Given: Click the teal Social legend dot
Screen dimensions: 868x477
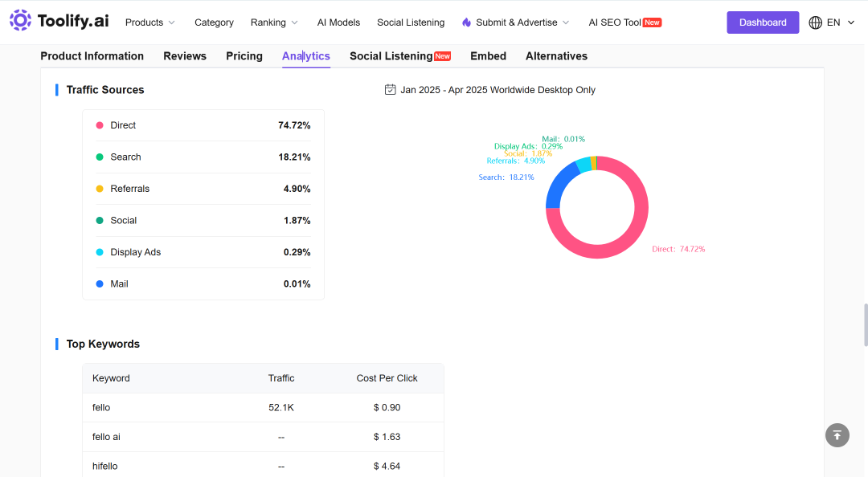Looking at the screenshot, I should [x=100, y=220].
